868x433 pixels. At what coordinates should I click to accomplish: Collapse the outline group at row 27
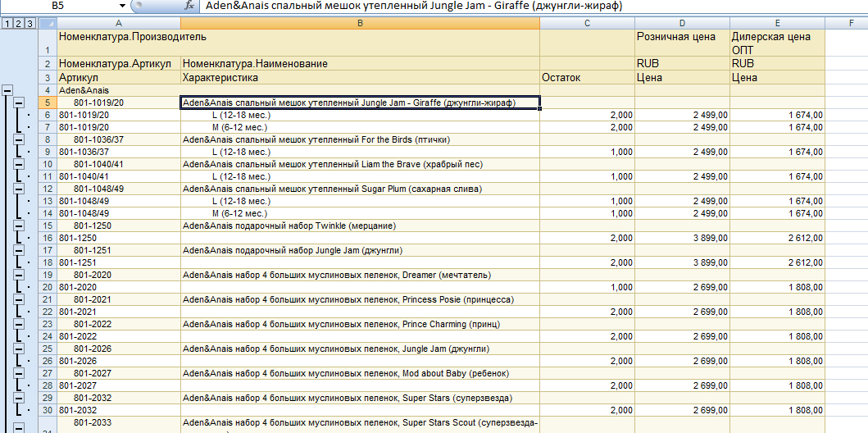[x=18, y=372]
